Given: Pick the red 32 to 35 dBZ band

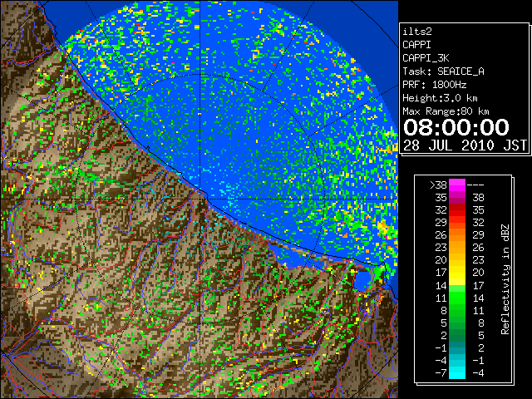Looking at the screenshot, I should [457, 210].
